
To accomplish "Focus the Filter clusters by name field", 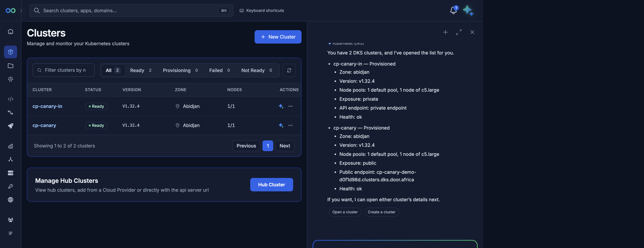I will click(x=64, y=70).
